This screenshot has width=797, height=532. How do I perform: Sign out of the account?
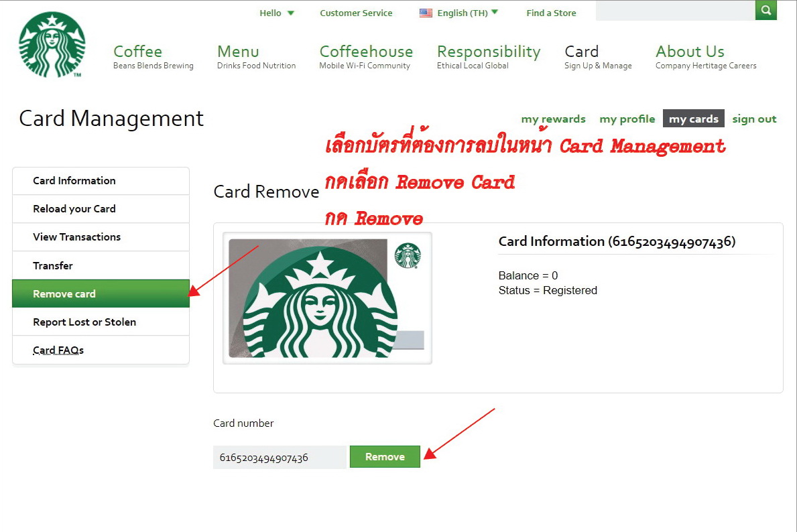point(754,119)
